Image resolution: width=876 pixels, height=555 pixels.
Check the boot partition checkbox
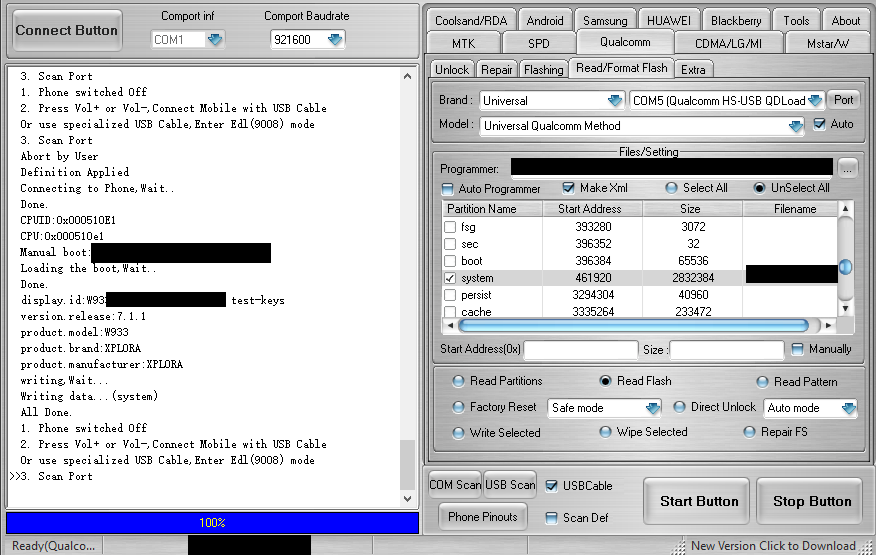450,261
